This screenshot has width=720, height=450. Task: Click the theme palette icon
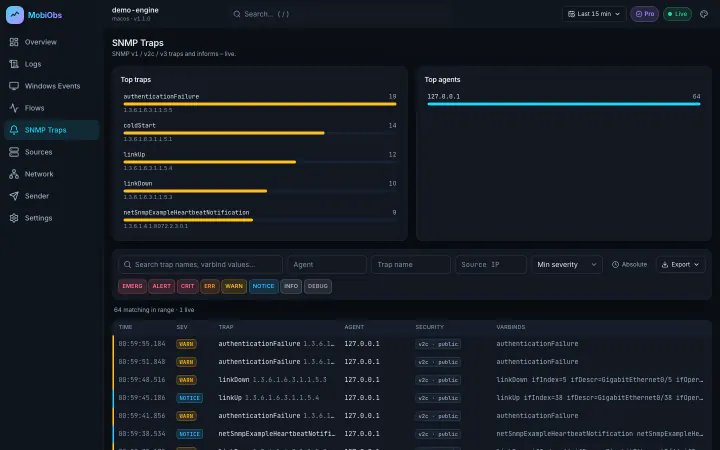704,14
